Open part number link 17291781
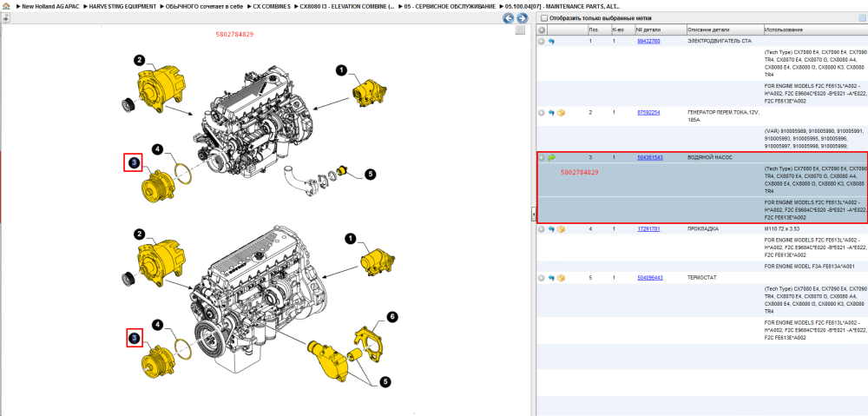This screenshot has width=868, height=416. [648, 228]
